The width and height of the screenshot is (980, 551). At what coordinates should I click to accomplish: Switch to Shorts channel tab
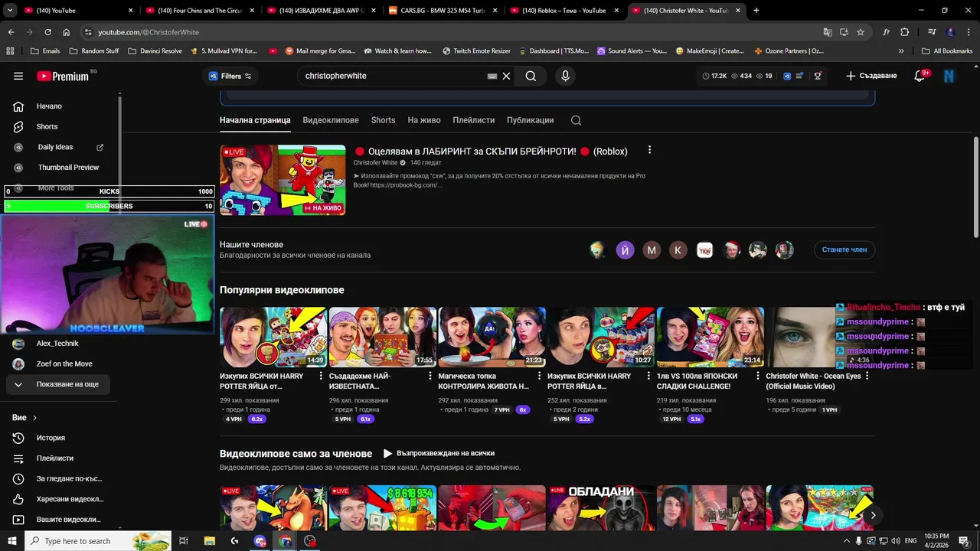tap(383, 120)
